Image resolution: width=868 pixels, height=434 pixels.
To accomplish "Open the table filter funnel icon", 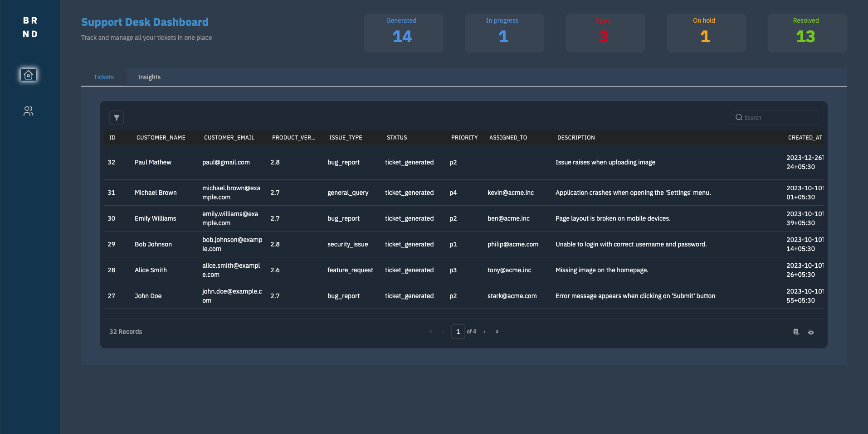I will [x=117, y=118].
